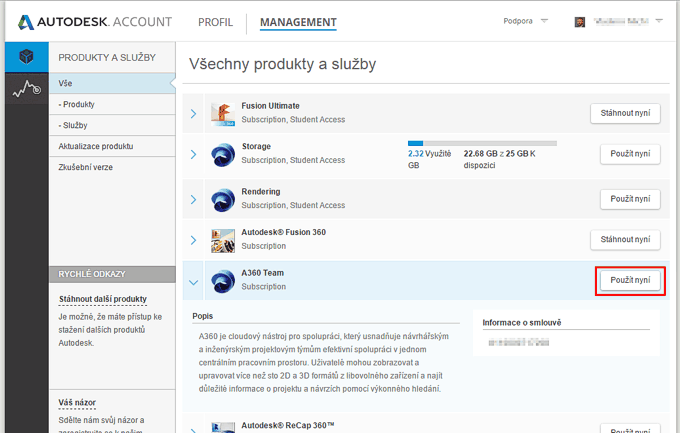
Task: Open the Váš názor link
Action: point(77,403)
